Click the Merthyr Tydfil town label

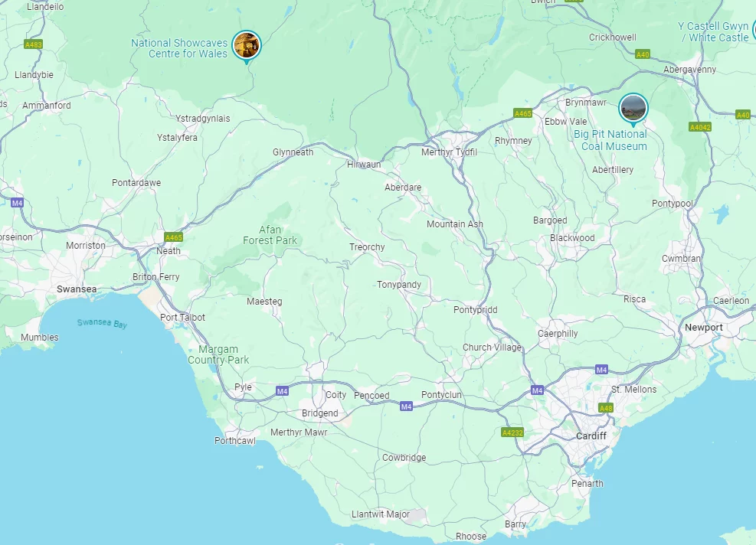click(449, 152)
